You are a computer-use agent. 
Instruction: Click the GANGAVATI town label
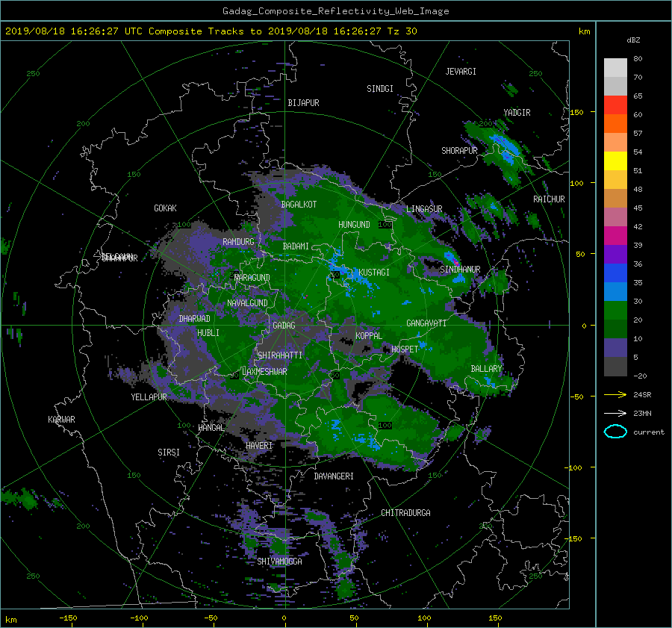(x=426, y=323)
